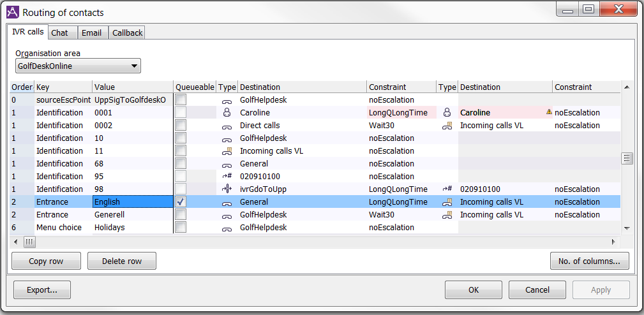The height and width of the screenshot is (315, 644).
Task: Select the UppSigToGolfdeskO value cell
Action: click(133, 99)
